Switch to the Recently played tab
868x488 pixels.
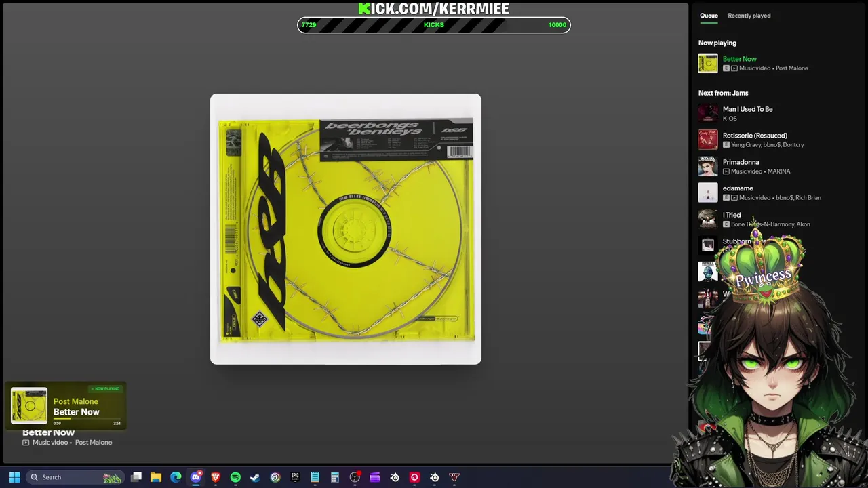749,16
